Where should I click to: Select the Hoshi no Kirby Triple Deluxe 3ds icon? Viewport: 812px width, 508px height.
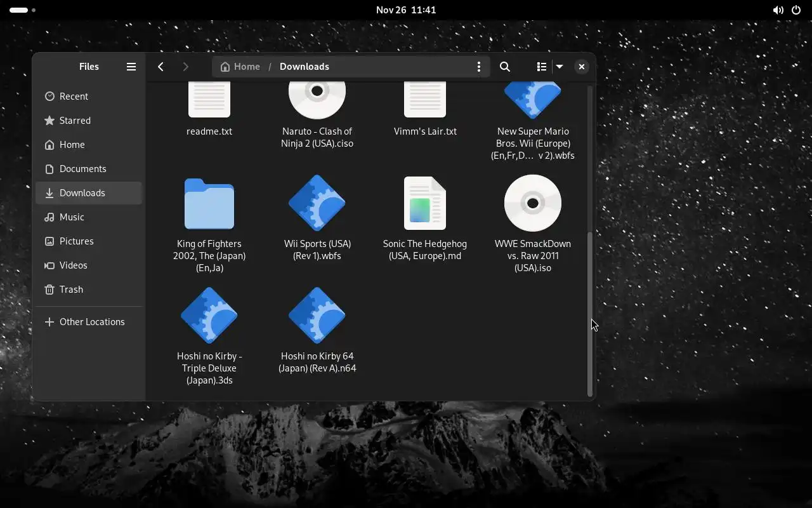tap(209, 316)
